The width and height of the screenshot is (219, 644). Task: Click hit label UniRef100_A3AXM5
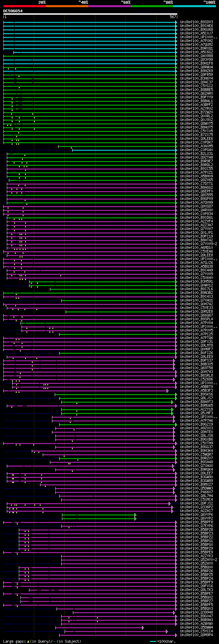pyautogui.click(x=196, y=146)
